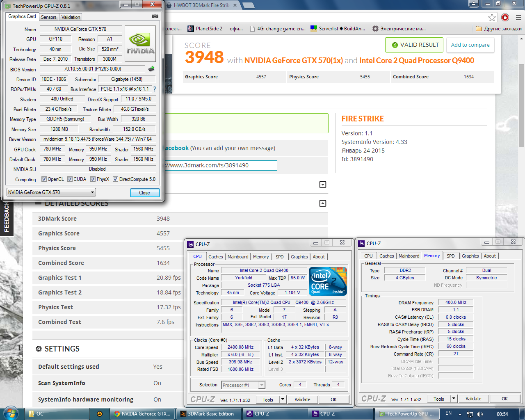The height and width of the screenshot is (420, 525).
Task: Open the Chrome menu hamburger icon
Action: (518, 17)
